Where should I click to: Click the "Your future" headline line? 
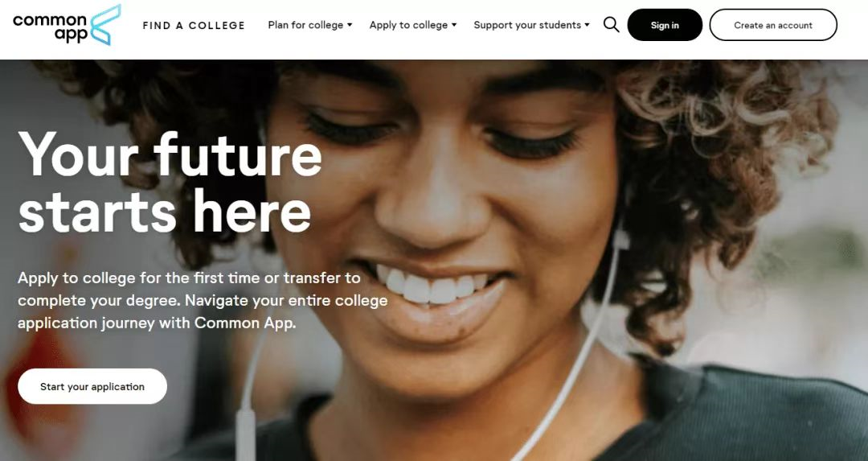pos(170,154)
